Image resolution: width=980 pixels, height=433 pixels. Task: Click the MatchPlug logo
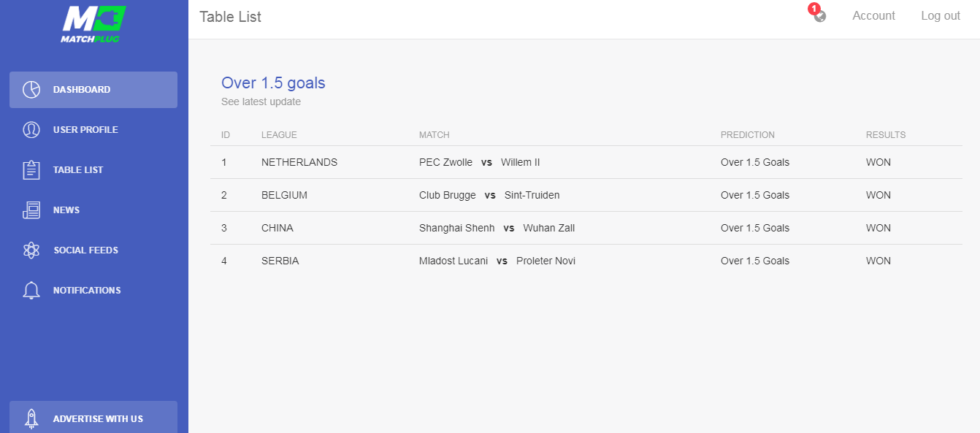click(x=93, y=24)
